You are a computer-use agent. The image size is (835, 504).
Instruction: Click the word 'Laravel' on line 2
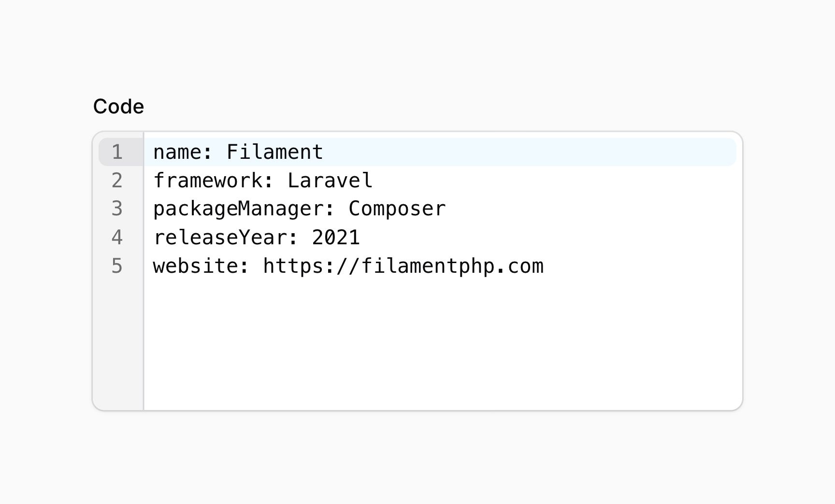pos(330,180)
